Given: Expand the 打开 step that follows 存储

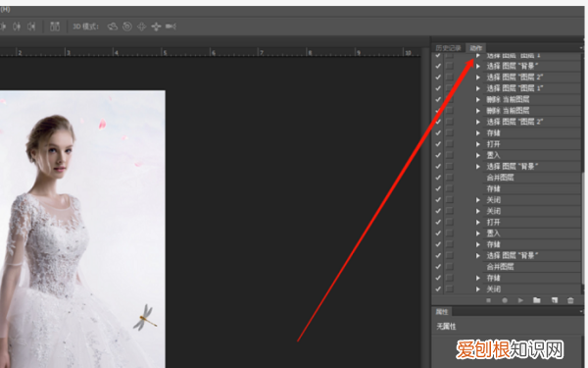Looking at the screenshot, I should point(478,144).
